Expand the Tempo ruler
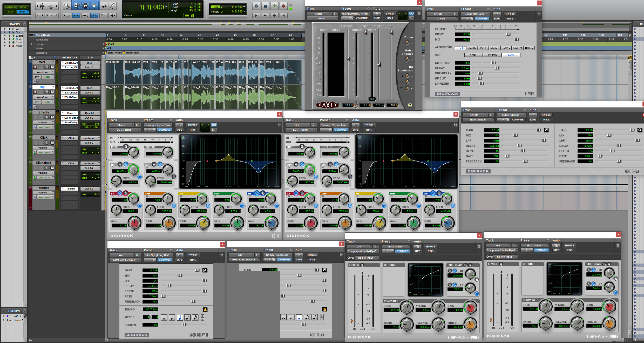The width and height of the screenshot is (644, 343). coord(32,44)
